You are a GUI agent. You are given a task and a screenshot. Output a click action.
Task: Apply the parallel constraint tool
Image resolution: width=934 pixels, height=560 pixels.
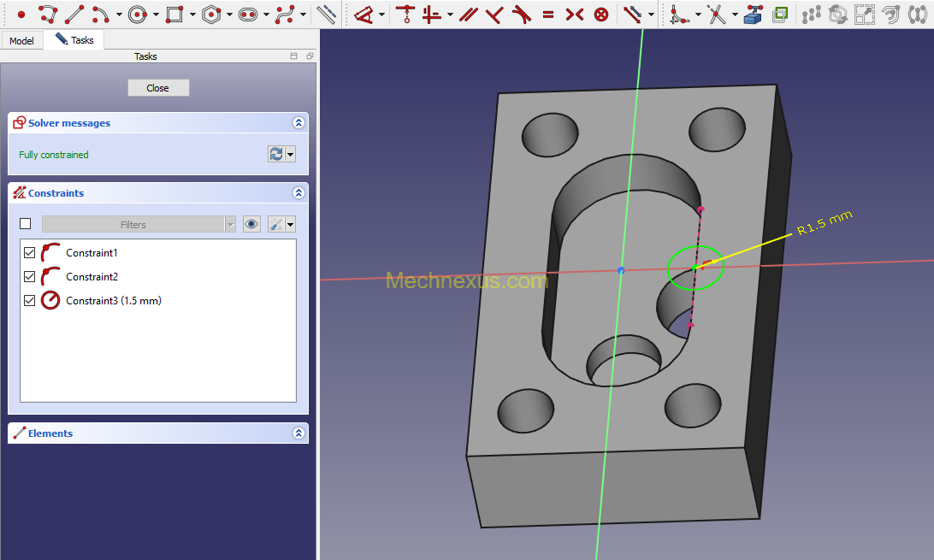click(469, 15)
